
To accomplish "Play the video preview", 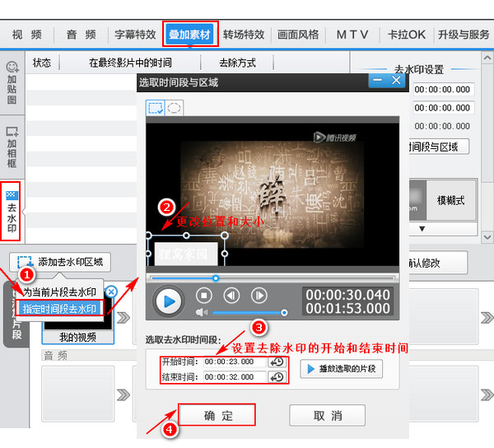I will click(169, 301).
